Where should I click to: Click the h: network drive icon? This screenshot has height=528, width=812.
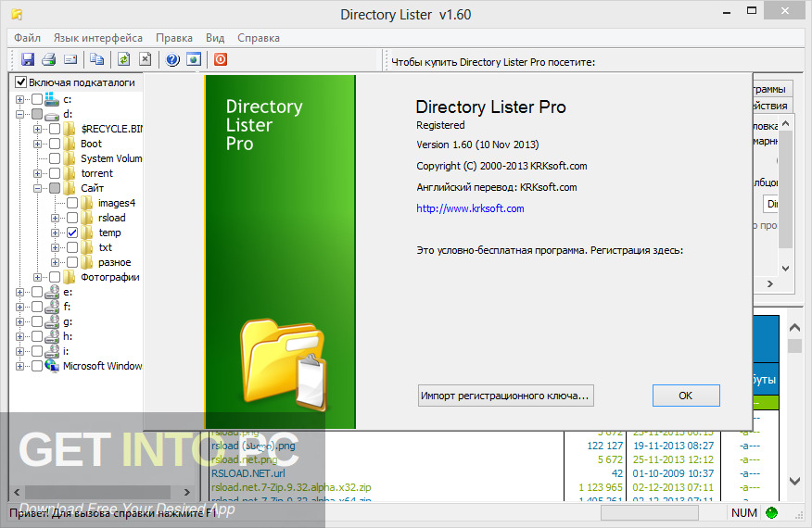click(x=52, y=336)
